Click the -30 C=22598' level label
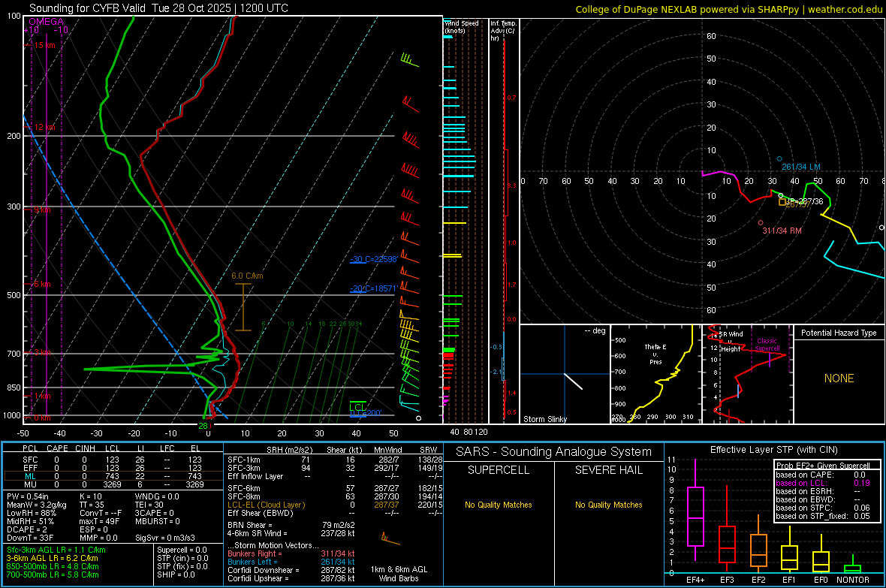The width and height of the screenshot is (886, 588). click(374, 259)
